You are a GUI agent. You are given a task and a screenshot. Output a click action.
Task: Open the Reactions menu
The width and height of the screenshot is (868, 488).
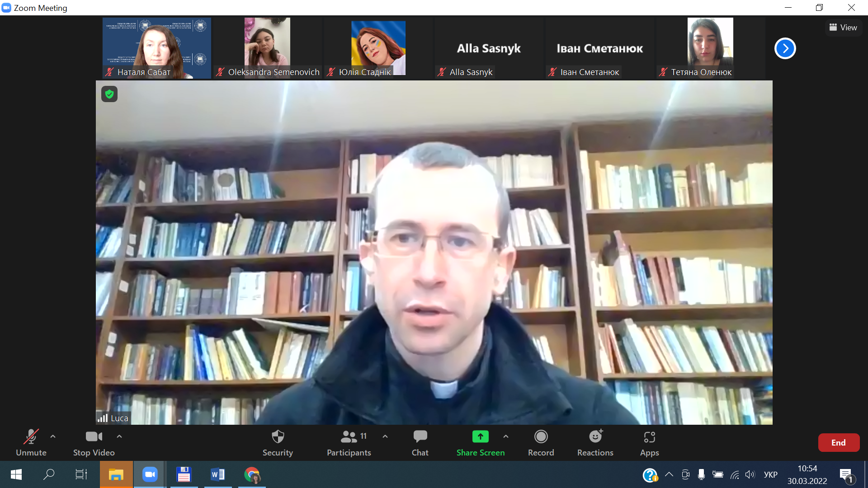pos(595,442)
